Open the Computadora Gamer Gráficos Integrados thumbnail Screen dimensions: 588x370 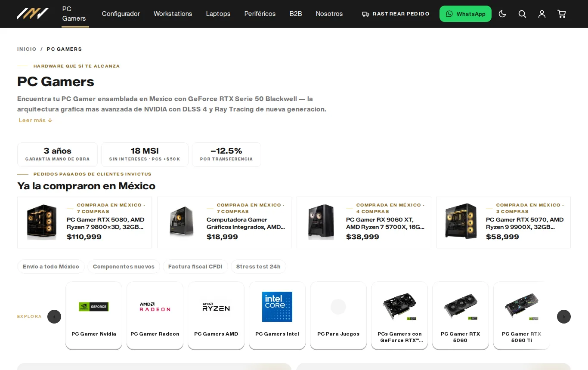point(182,222)
